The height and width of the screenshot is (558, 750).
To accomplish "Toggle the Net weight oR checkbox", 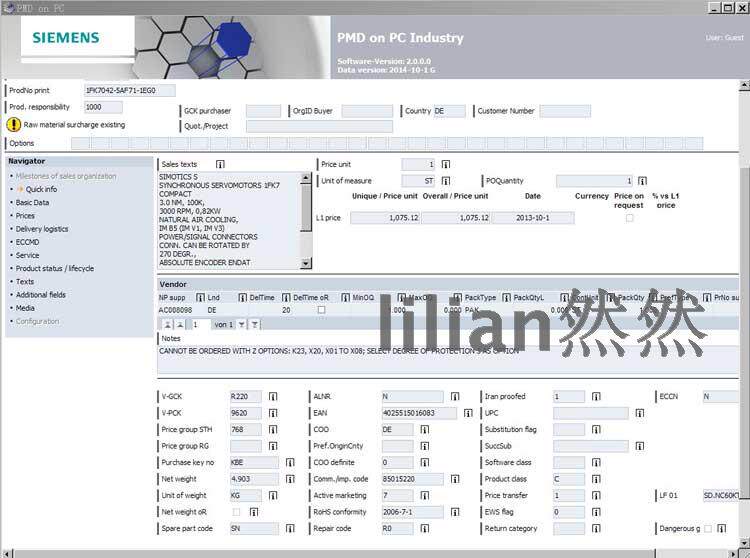I will [x=236, y=512].
